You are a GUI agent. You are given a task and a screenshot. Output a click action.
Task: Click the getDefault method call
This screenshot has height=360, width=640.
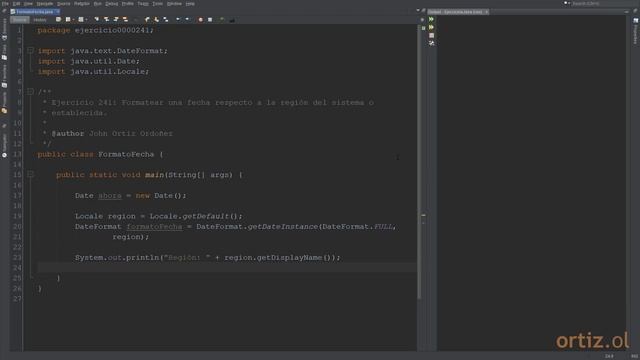206,216
